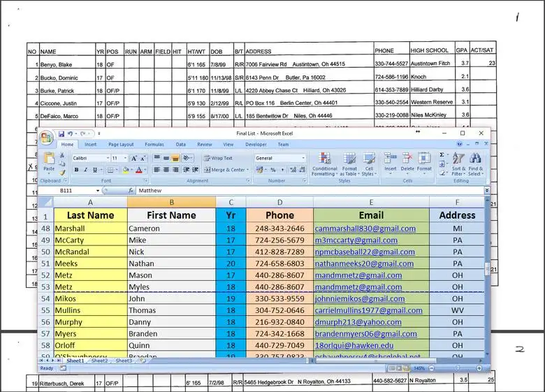Activate the Format Painter brush
The height and width of the screenshot is (392, 545).
62,172
